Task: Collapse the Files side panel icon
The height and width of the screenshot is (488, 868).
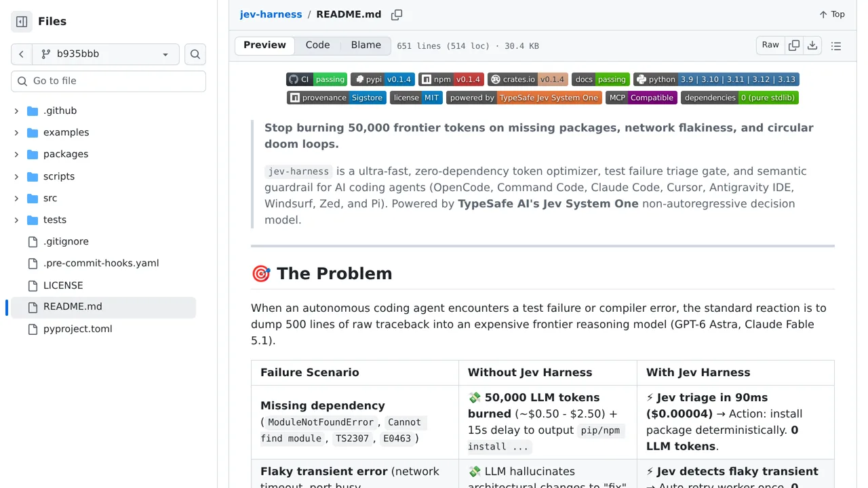Action: [x=22, y=22]
